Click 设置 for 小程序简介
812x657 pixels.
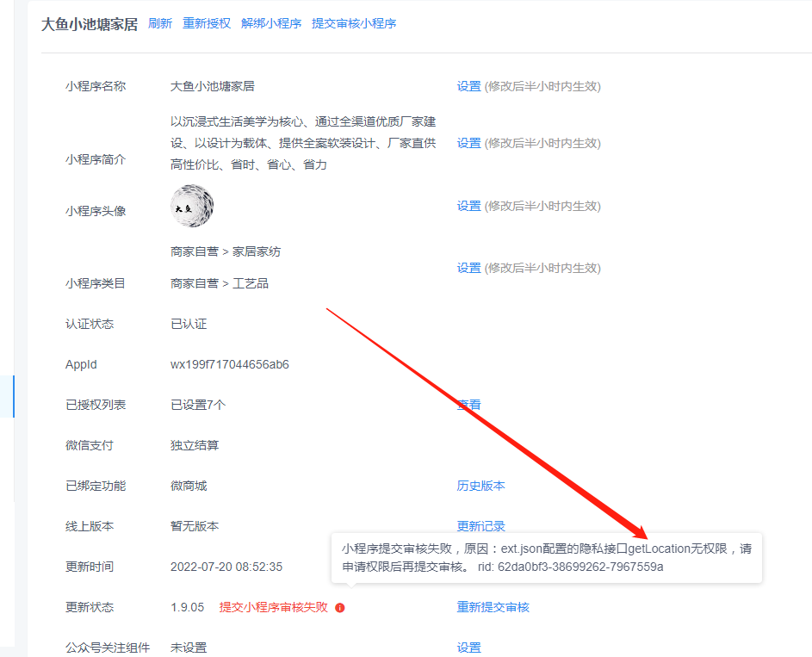(468, 144)
